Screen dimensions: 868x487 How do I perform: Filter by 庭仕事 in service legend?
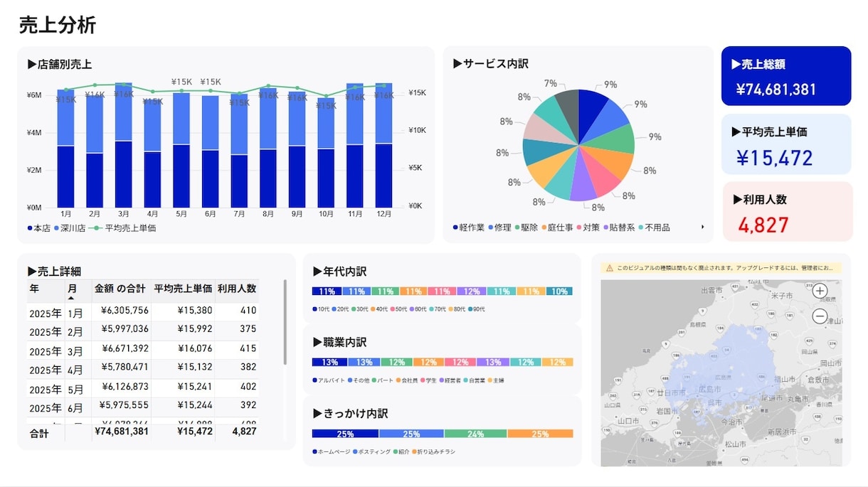(x=558, y=228)
